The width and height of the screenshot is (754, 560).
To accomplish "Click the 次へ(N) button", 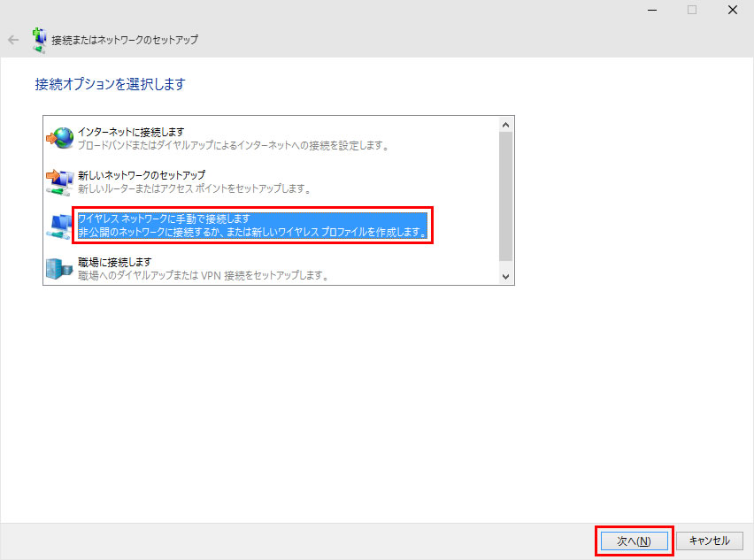I will coord(634,541).
